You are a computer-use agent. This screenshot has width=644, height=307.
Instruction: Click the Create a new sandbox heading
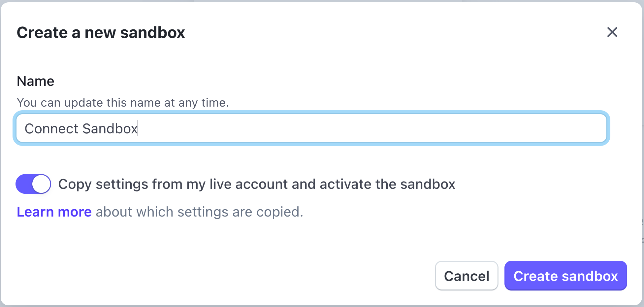pyautogui.click(x=101, y=33)
